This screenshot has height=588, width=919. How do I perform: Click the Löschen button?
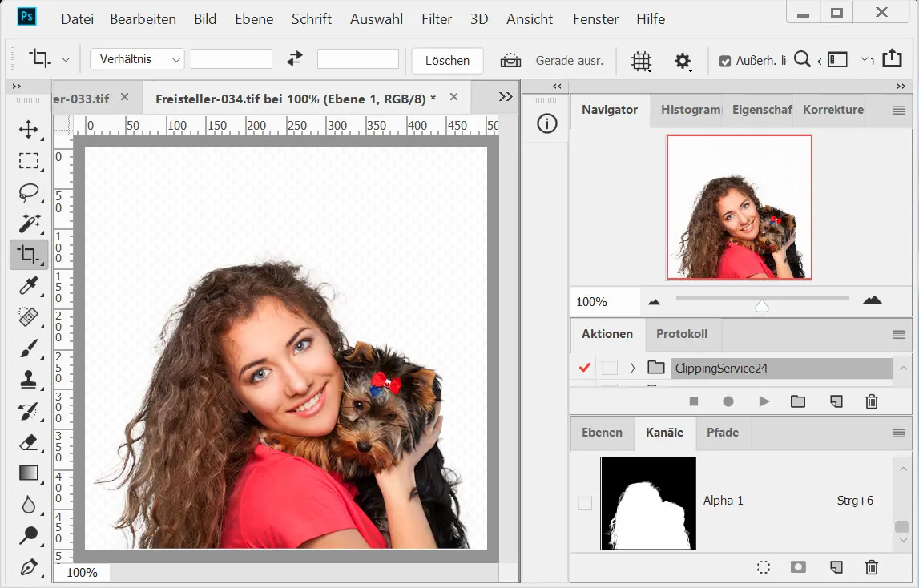click(x=447, y=60)
